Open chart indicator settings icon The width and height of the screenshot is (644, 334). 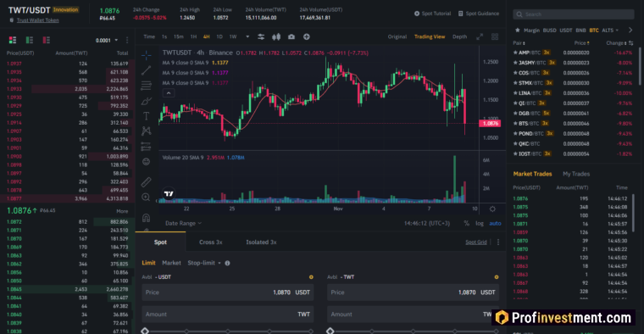point(261,36)
